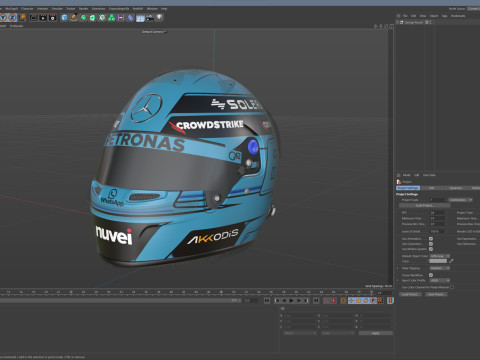Toggle Use Color Channel for Node Material checkbox
Image resolution: width=480 pixels, height=360 pixels.
coord(452,287)
